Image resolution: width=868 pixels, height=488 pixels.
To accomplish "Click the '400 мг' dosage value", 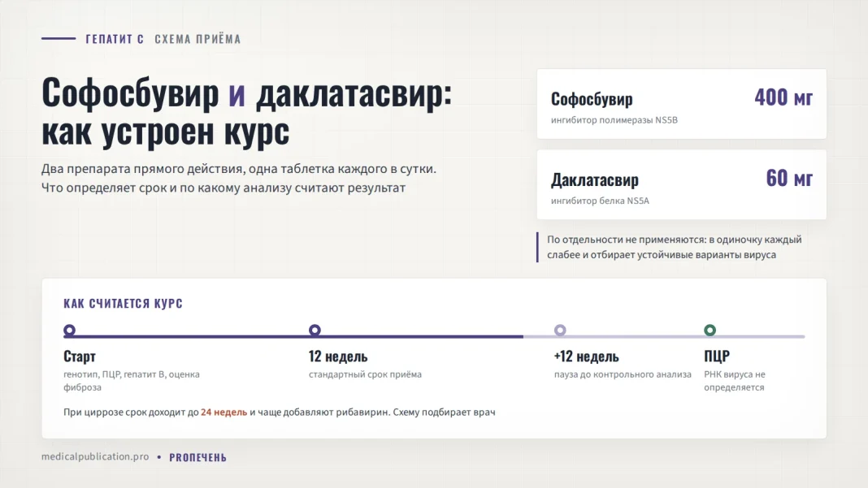I will [783, 98].
